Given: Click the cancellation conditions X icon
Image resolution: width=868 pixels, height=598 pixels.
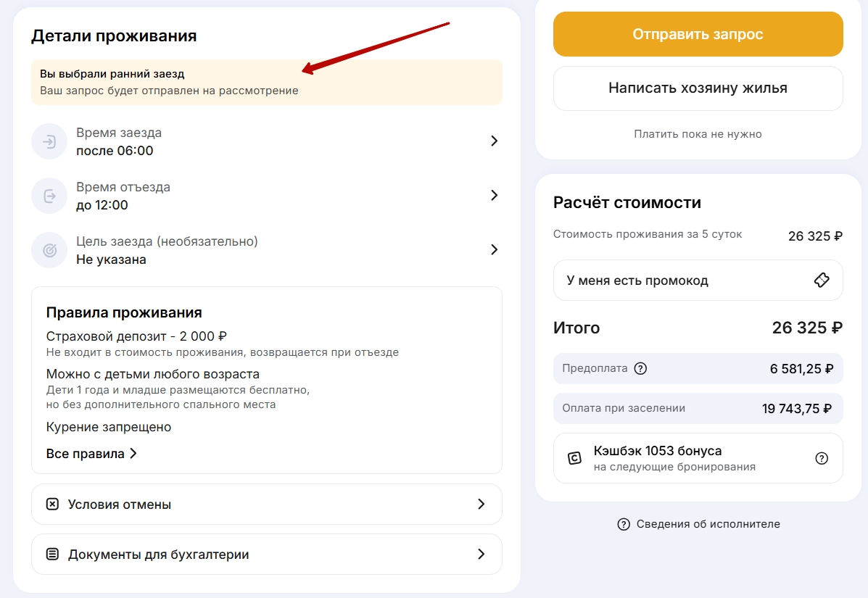Looking at the screenshot, I should point(53,504).
